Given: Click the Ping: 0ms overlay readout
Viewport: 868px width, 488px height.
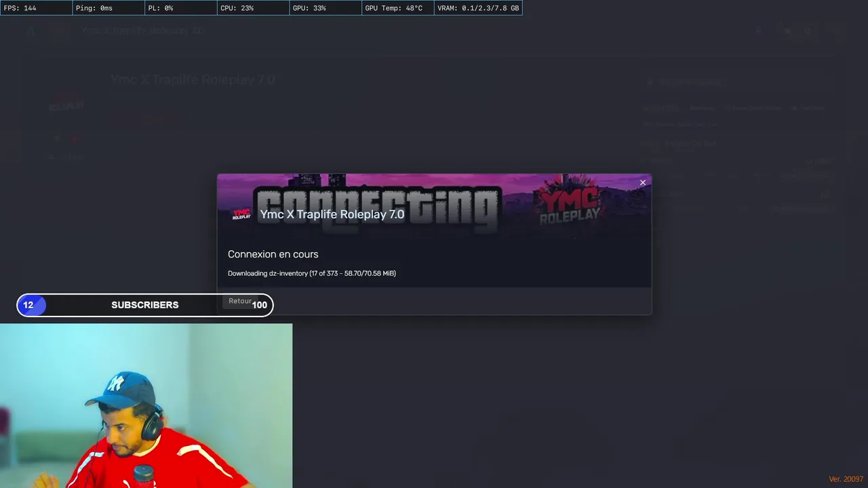Looking at the screenshot, I should coord(108,8).
